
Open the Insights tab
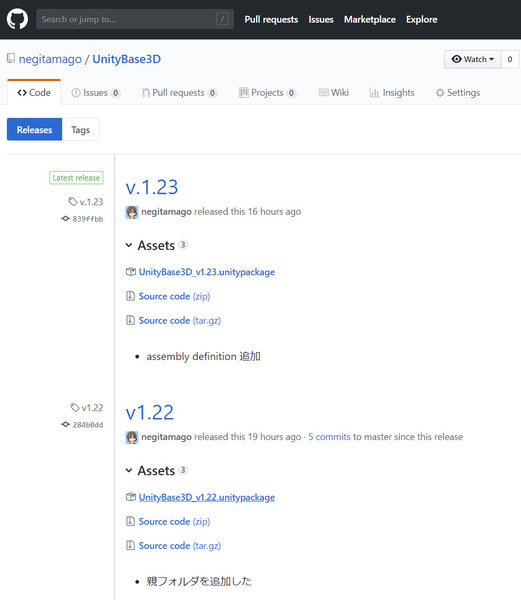click(x=392, y=93)
